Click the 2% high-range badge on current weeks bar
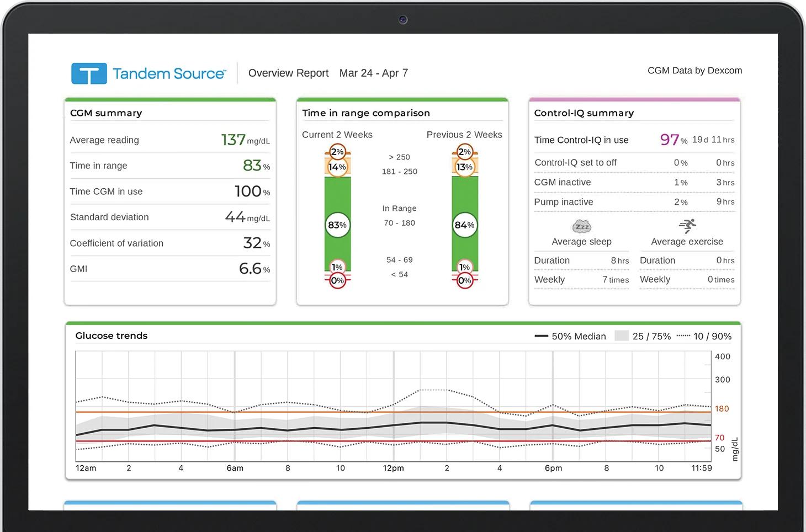806x532 pixels. click(337, 151)
